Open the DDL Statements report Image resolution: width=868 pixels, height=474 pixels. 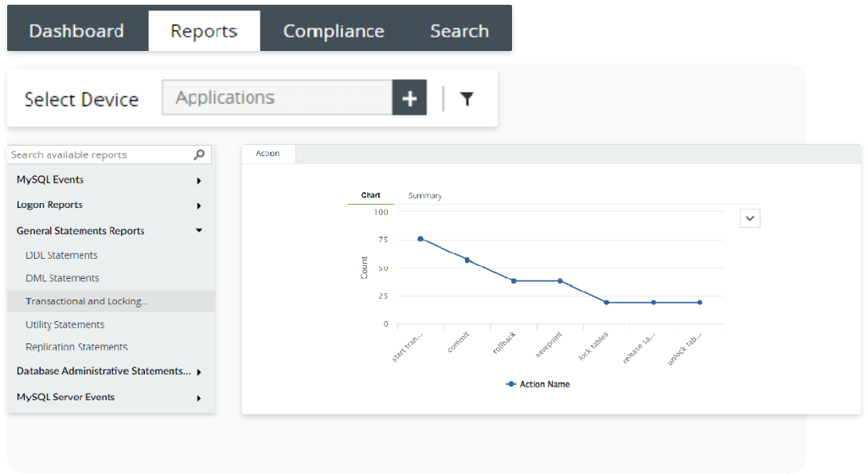tap(61, 256)
